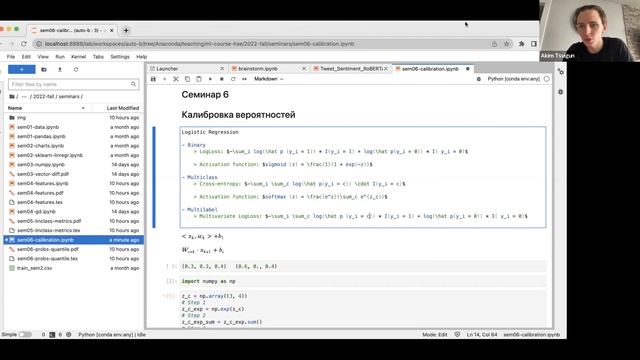Open sem03-vector-diff.pdf file
This screenshot has width=640, height=360.
click(73, 174)
